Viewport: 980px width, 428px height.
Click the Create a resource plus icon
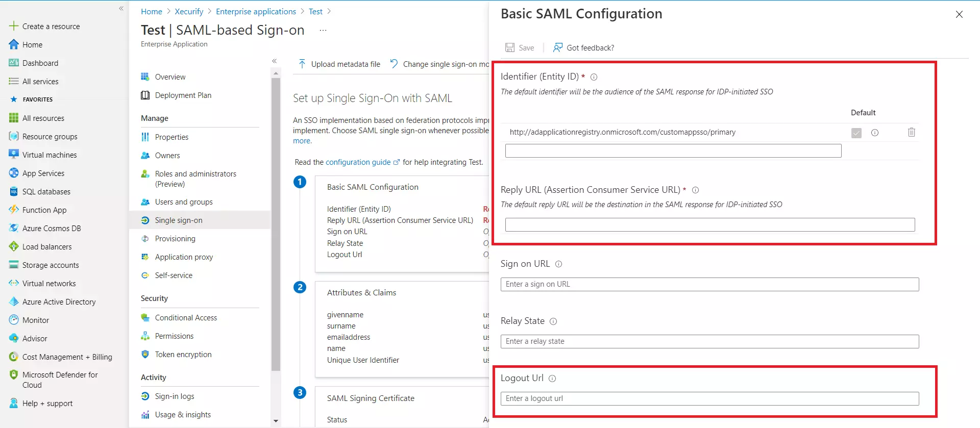click(x=14, y=26)
